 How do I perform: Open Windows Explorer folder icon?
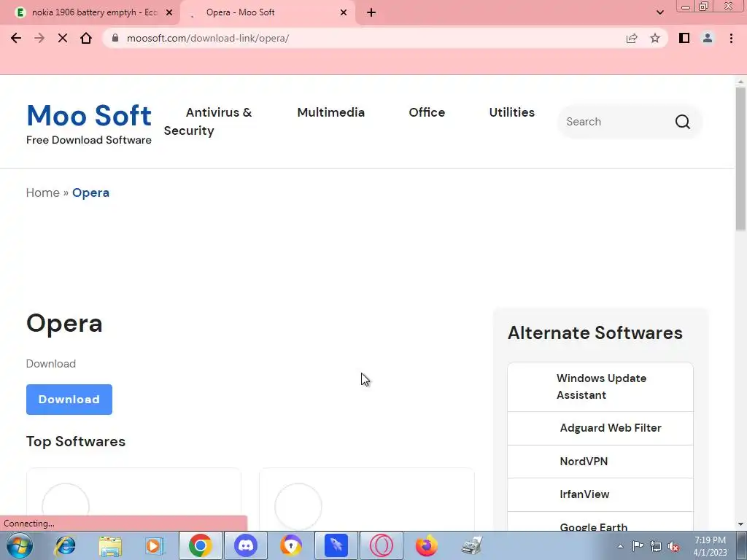coord(110,545)
